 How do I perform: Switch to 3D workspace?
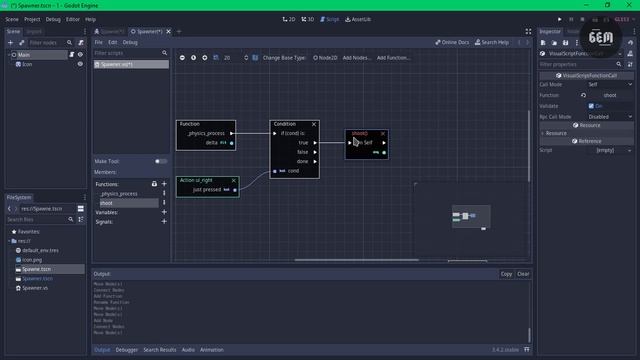click(x=307, y=19)
